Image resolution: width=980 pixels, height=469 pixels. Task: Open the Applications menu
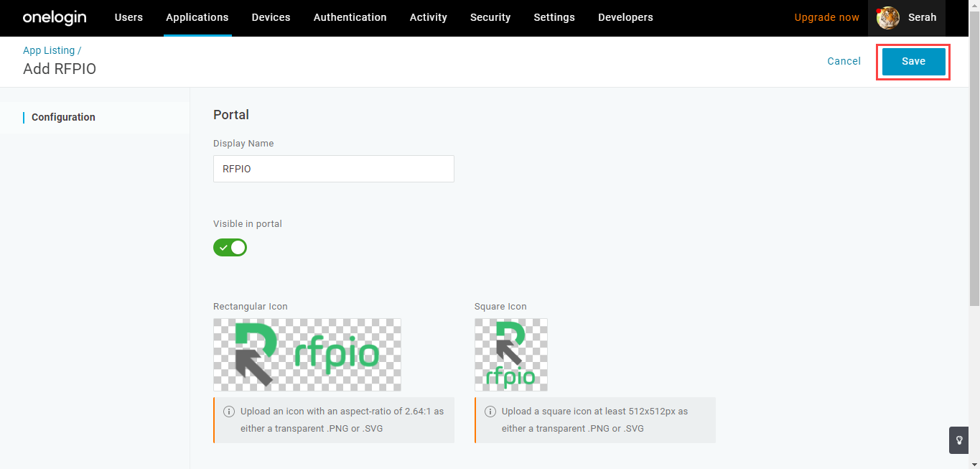[197, 17]
